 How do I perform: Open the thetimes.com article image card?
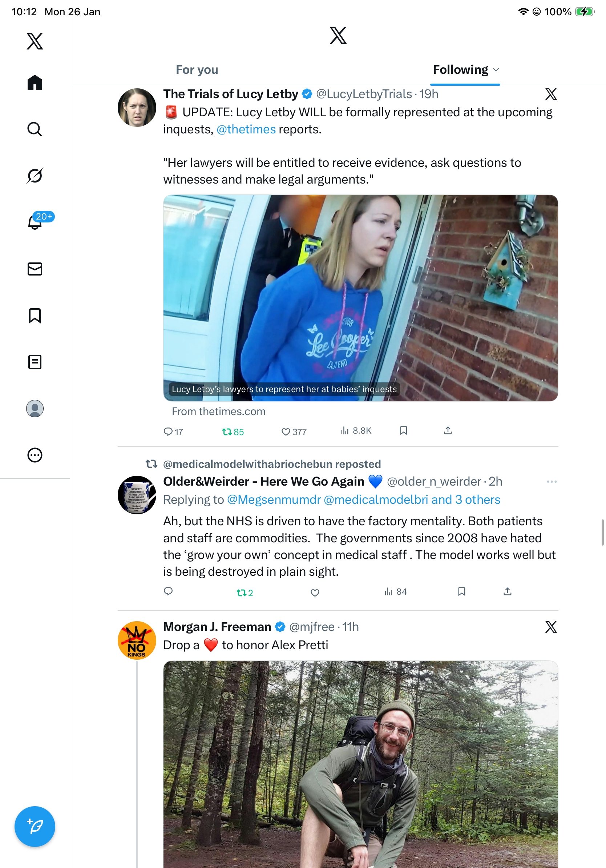360,298
